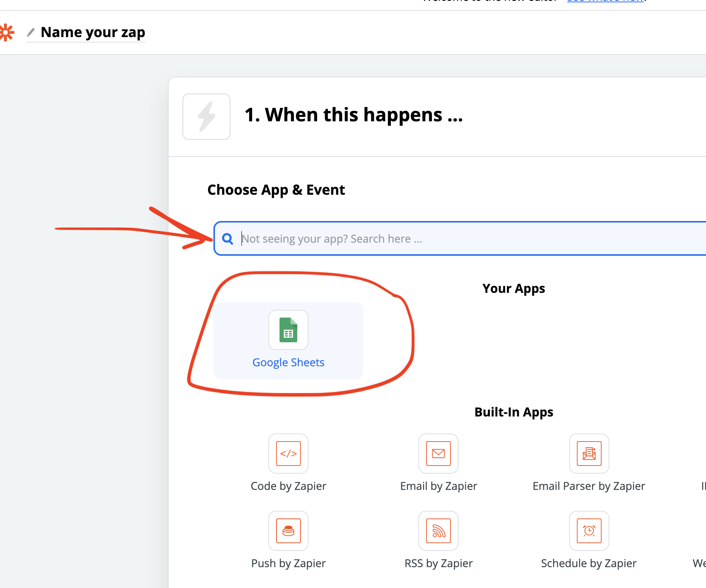Choose the Google Sheets label link

288,362
